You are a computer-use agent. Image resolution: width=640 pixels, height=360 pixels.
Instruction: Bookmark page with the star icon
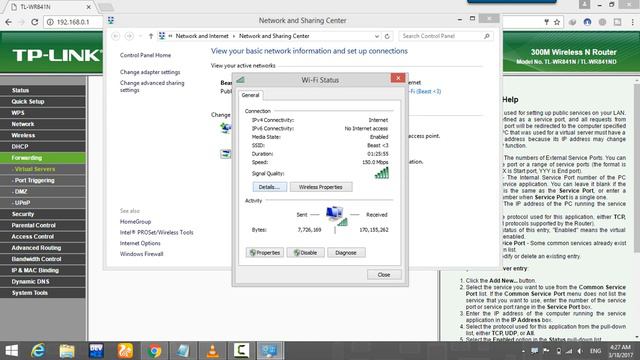pyautogui.click(x=557, y=22)
